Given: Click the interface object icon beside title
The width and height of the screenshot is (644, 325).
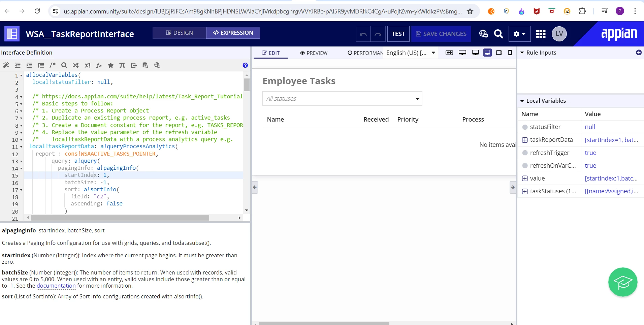Looking at the screenshot, I should [12, 34].
